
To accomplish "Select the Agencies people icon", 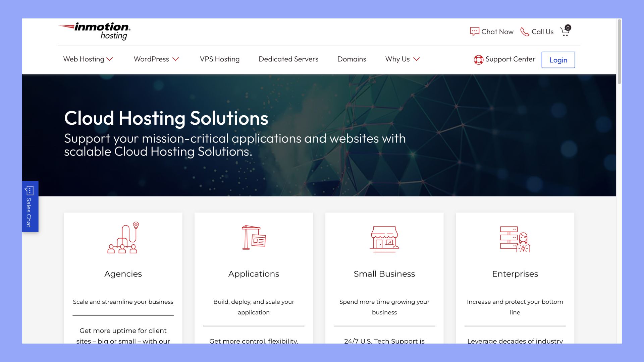I will click(x=123, y=239).
